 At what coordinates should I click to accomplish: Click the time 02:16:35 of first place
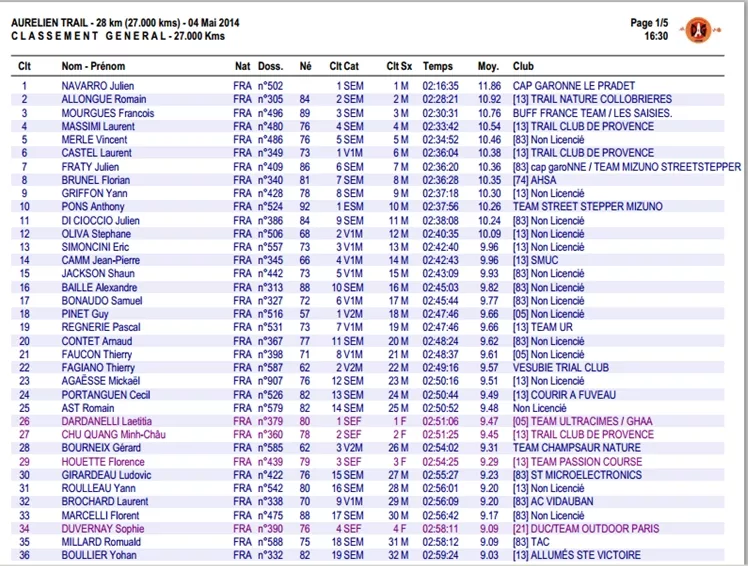(x=440, y=86)
